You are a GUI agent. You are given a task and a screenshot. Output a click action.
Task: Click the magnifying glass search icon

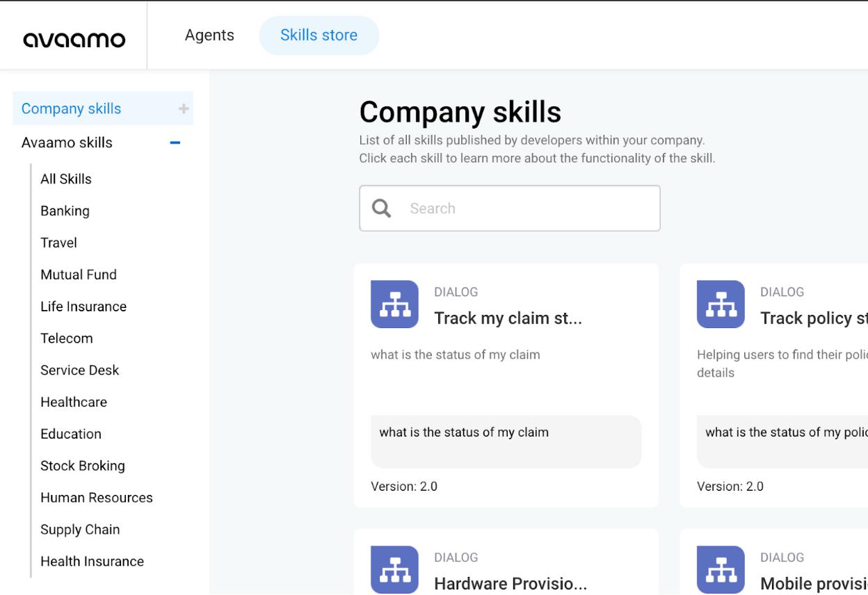381,209
